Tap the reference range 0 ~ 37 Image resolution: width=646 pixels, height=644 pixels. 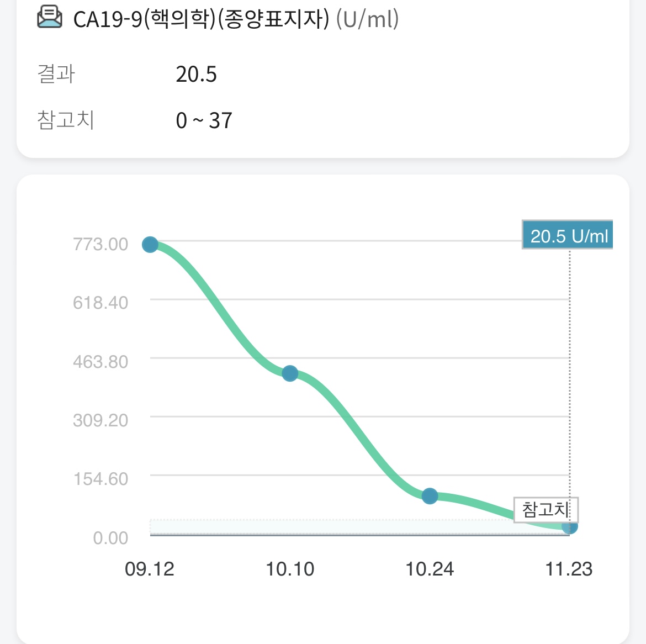pyautogui.click(x=204, y=121)
